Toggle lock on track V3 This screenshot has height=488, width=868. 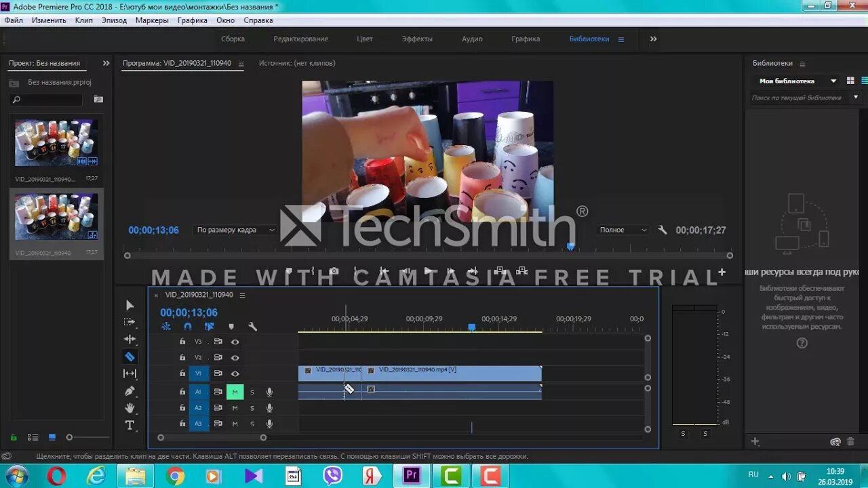(x=182, y=342)
